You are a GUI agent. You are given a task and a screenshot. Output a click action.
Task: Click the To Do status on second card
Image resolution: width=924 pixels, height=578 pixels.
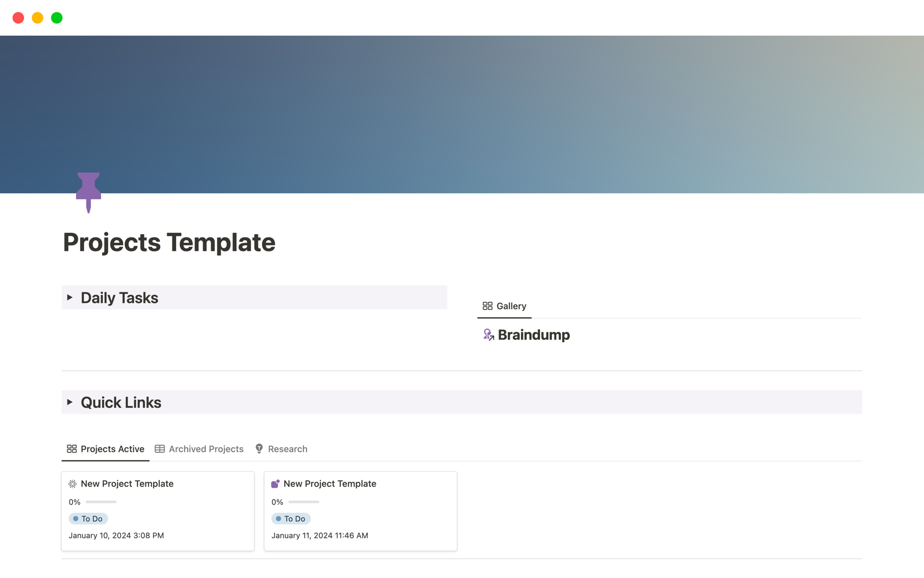(x=291, y=519)
